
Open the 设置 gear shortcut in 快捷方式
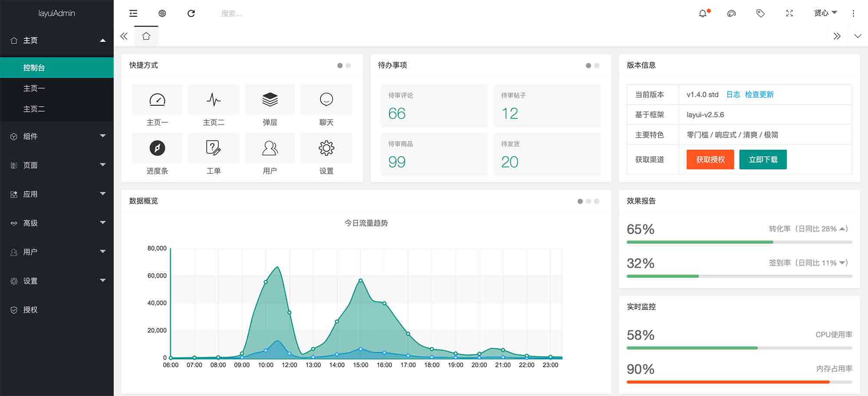326,148
